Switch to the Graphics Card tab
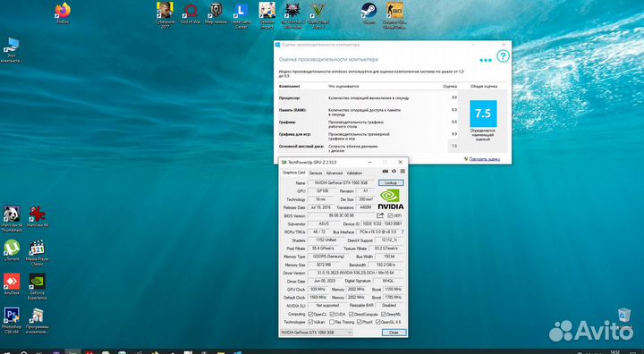The height and width of the screenshot is (354, 644). tap(293, 173)
